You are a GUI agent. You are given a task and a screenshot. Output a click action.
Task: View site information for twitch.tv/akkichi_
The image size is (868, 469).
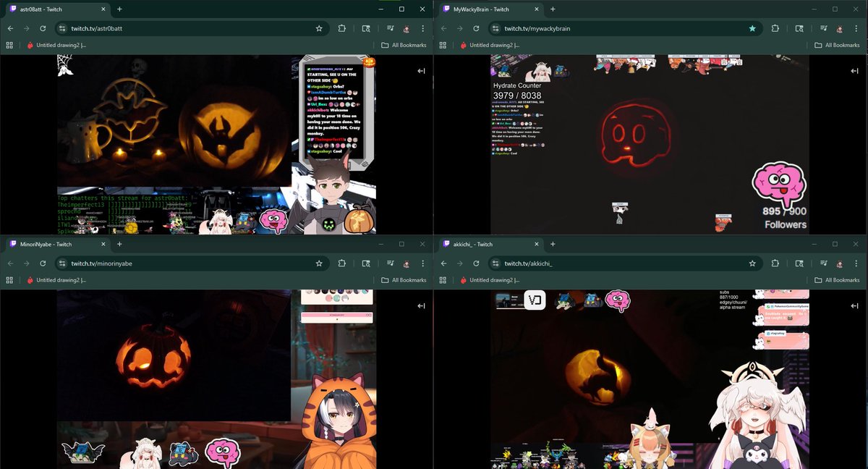pyautogui.click(x=497, y=263)
